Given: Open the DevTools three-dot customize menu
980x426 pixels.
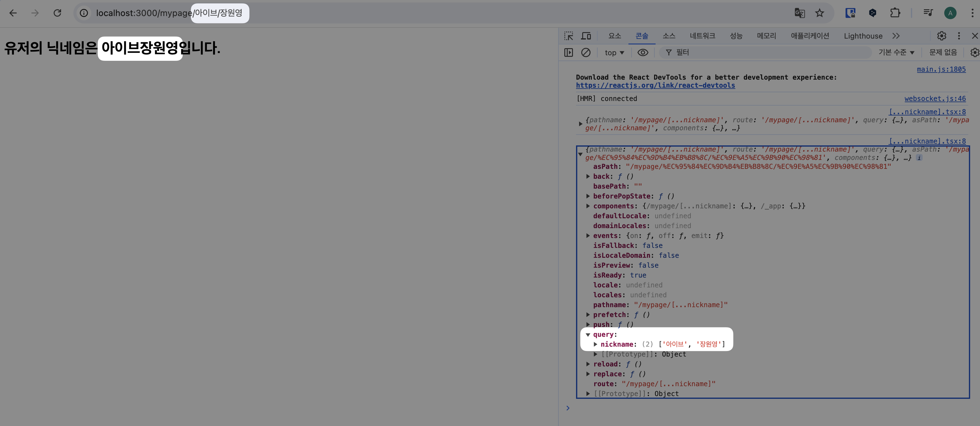Looking at the screenshot, I should coord(959,36).
